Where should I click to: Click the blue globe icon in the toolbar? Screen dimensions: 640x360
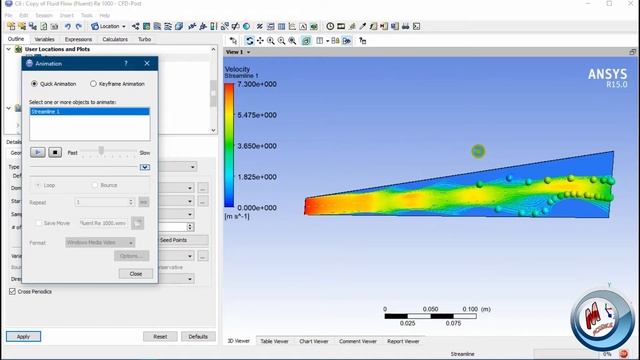(x=247, y=27)
